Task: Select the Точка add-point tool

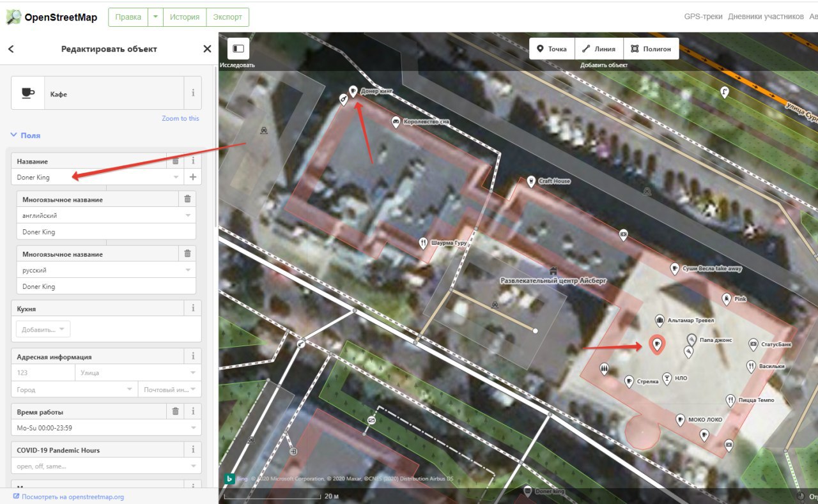Action: coord(552,49)
